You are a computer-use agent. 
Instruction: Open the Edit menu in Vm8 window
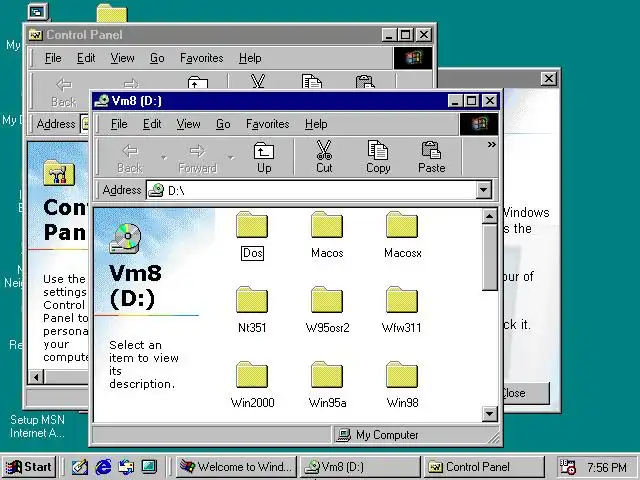coord(152,124)
